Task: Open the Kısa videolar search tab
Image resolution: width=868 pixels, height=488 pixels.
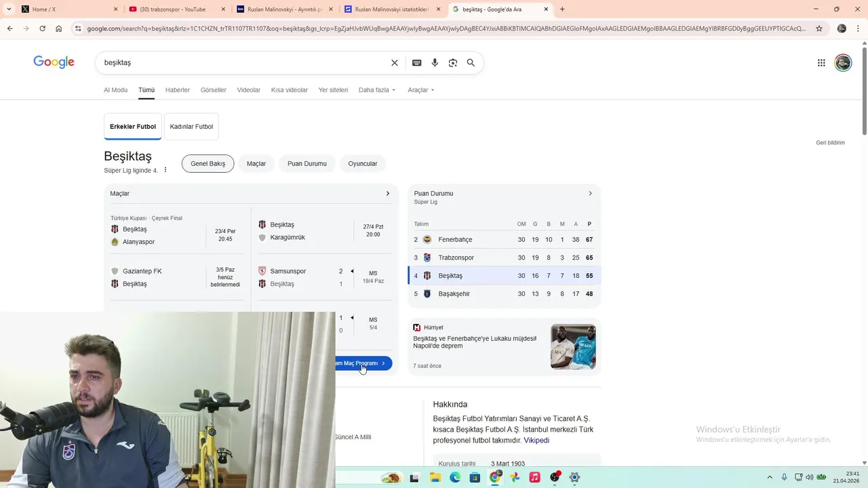Action: point(290,90)
